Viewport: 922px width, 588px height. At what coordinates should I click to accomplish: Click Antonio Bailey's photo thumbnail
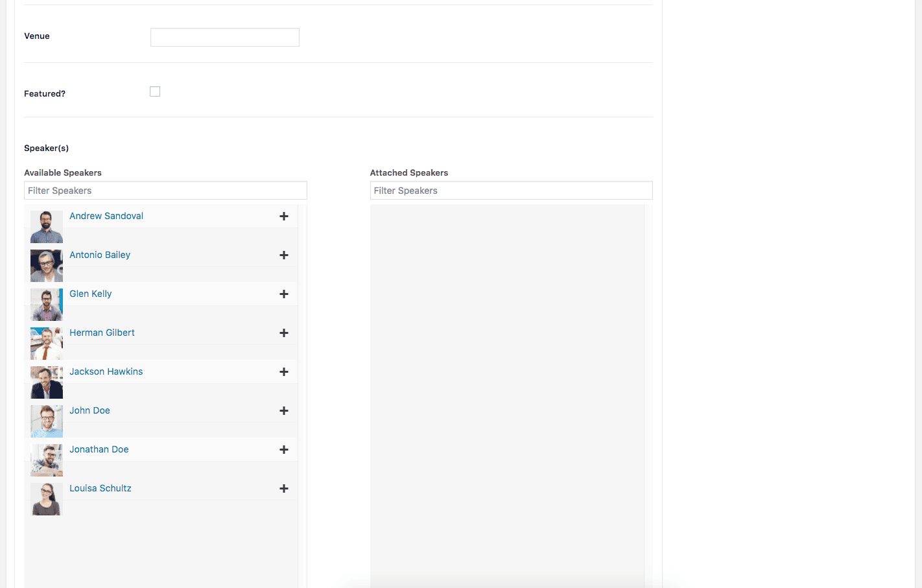point(47,266)
